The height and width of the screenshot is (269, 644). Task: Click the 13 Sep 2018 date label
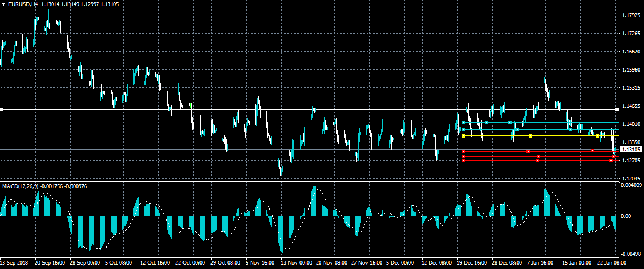tap(15, 263)
